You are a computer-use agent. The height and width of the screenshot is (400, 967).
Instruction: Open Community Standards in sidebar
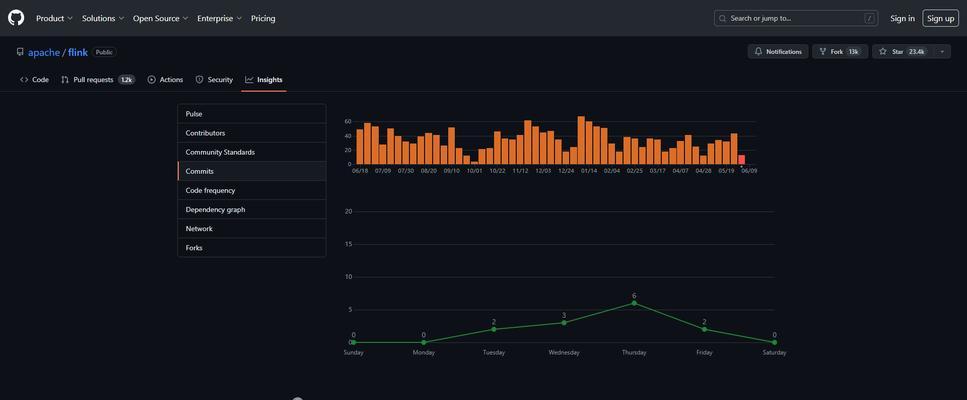pos(252,152)
